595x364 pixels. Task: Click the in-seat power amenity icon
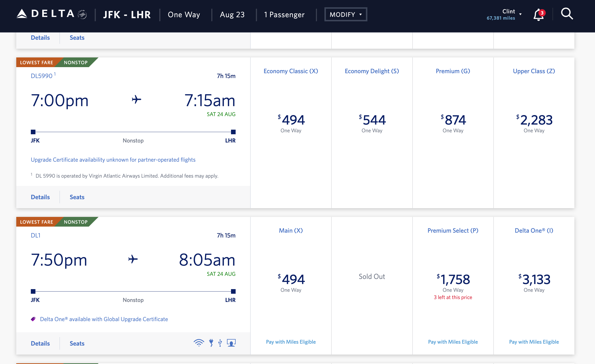212,343
